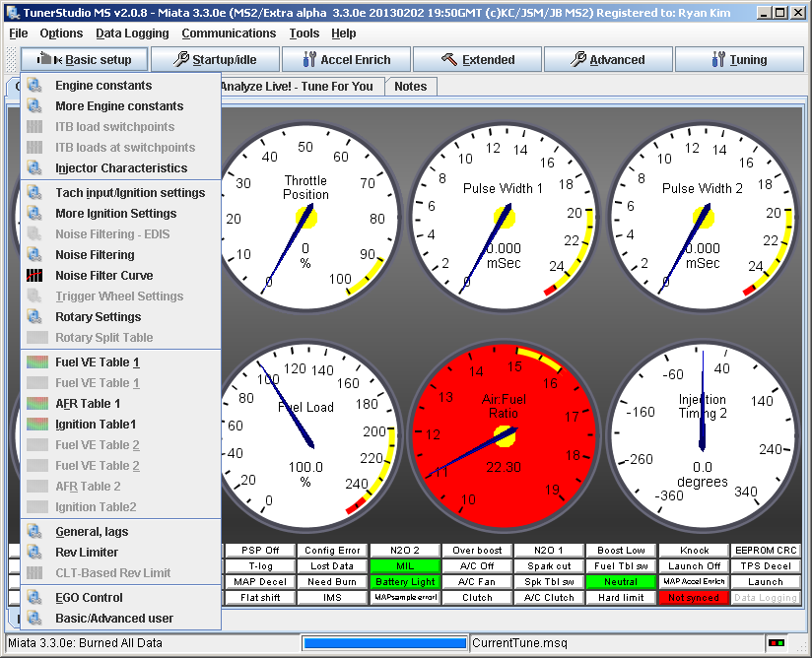Viewport: 812px width, 658px height.
Task: Open the Tuning dropdown button
Action: [739, 60]
